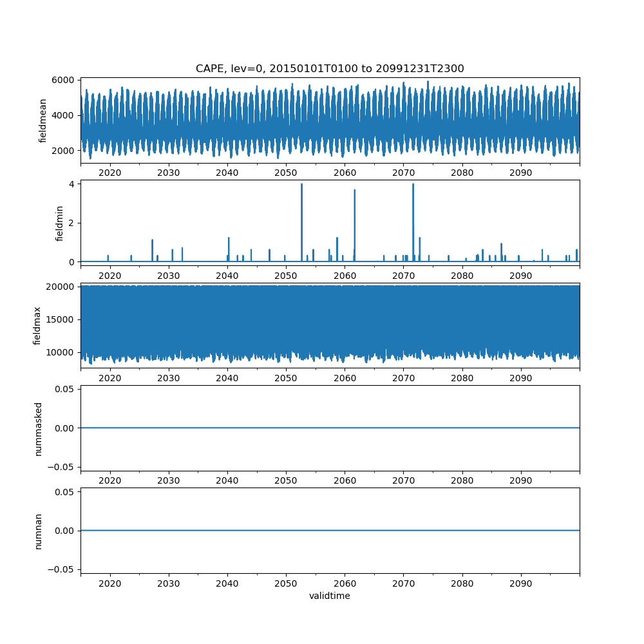
Task: Click the plot title starting with CAPE
Action: point(330,68)
